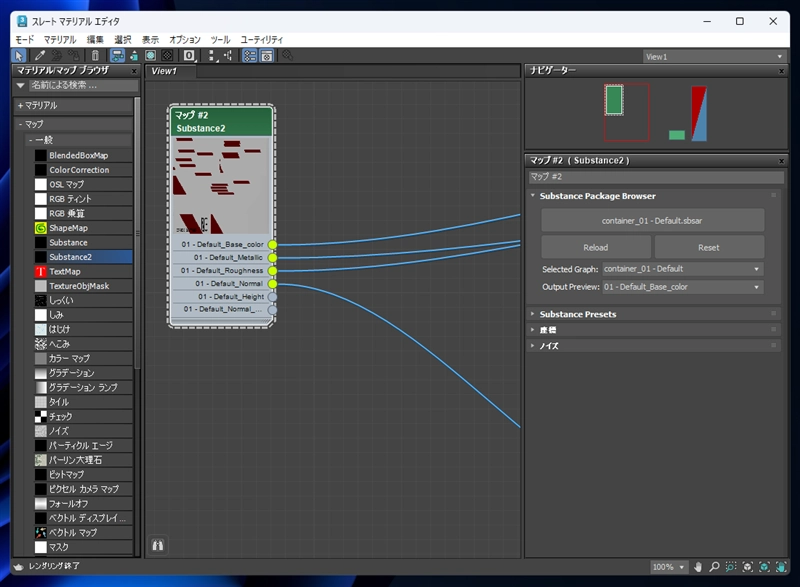Click the Zoom Region tool
The image size is (800, 587).
point(732,567)
